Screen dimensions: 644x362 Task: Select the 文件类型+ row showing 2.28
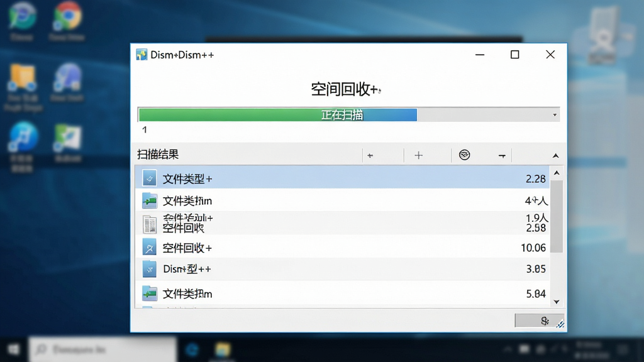[x=343, y=177]
